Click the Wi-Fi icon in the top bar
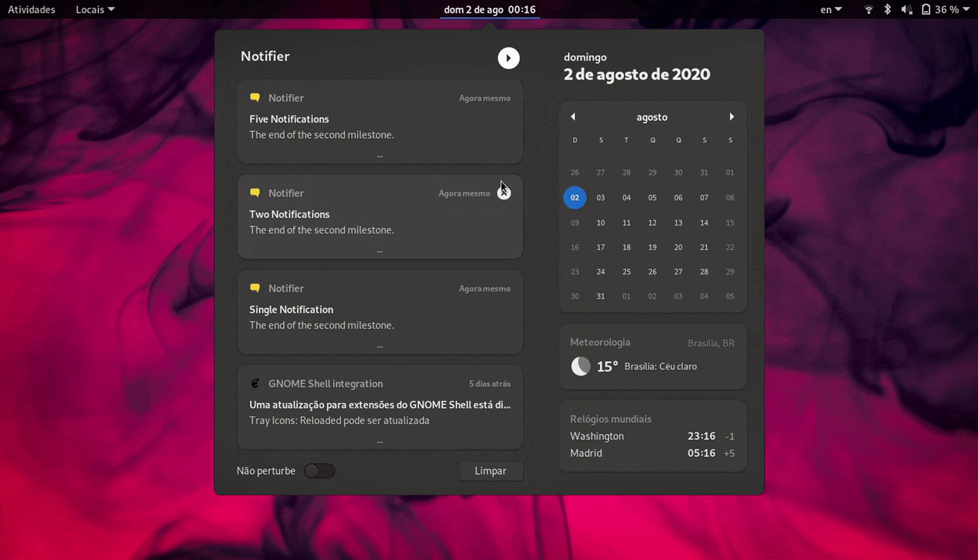The image size is (978, 560). (868, 9)
